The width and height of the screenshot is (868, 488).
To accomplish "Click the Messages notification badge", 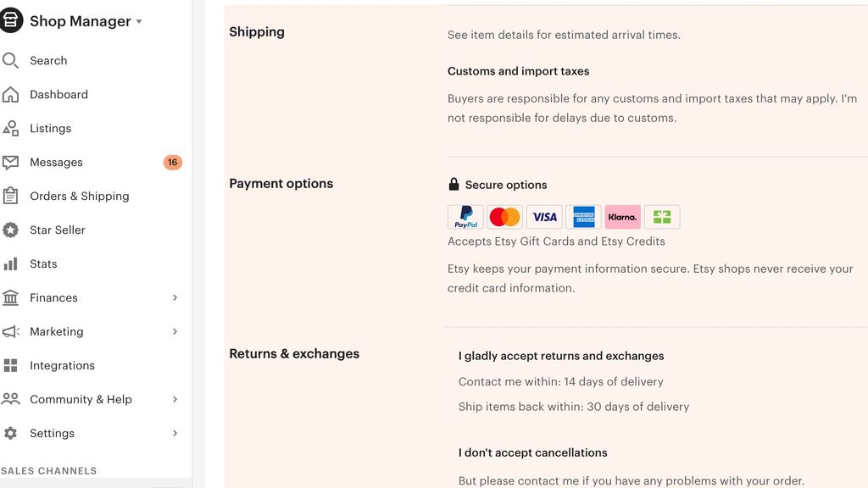I will pos(172,162).
